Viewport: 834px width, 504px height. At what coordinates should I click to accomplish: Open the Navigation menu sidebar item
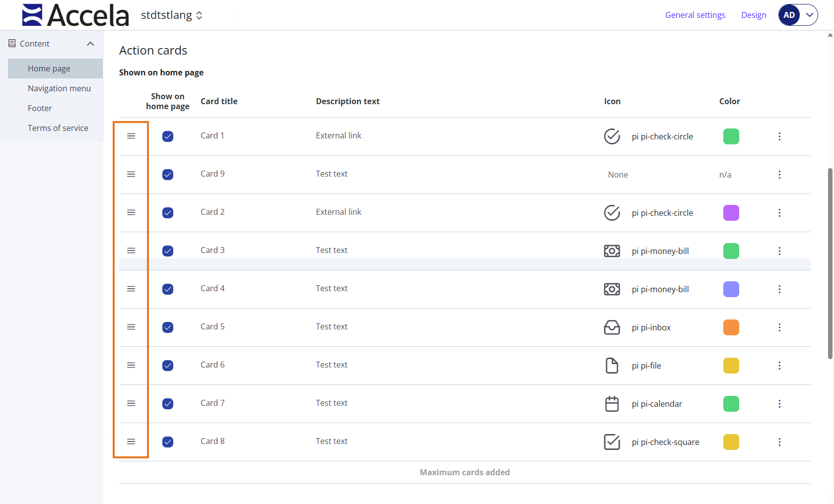(59, 88)
